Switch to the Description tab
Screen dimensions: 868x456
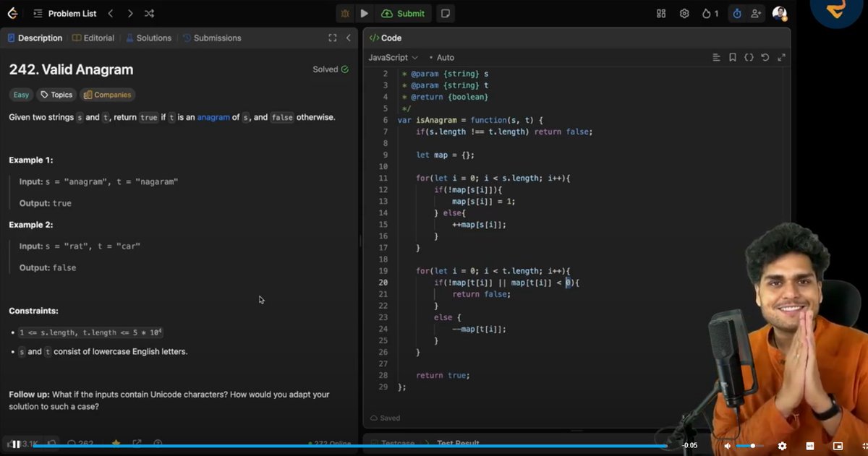coord(35,38)
